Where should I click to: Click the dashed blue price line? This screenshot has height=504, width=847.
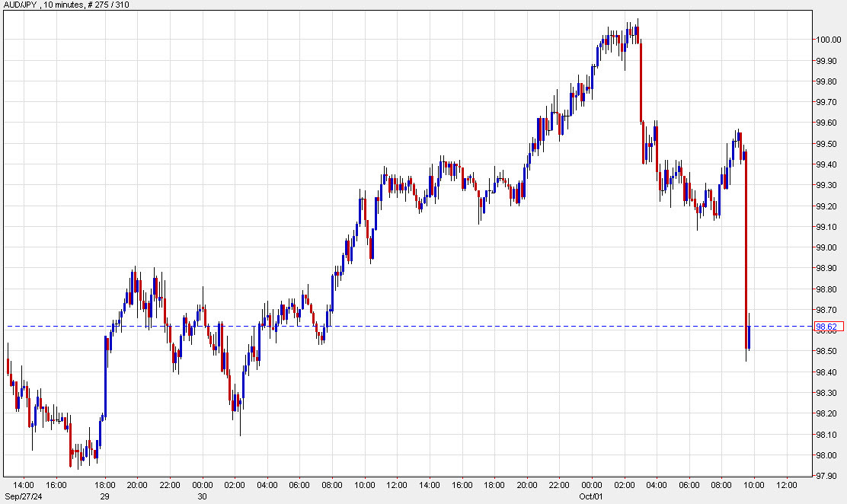457,325
